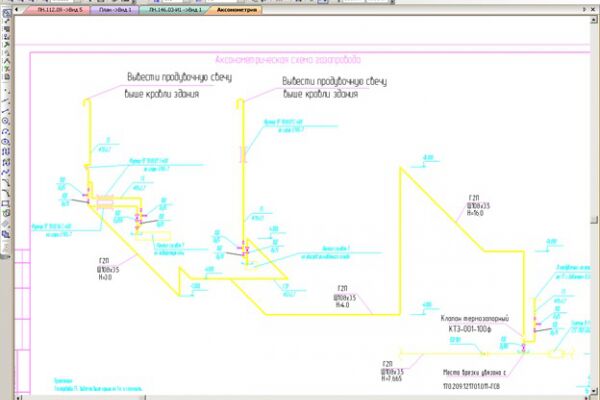600x400 pixels.
Task: Switch to the Geometry panel icon
Action: point(7,13)
